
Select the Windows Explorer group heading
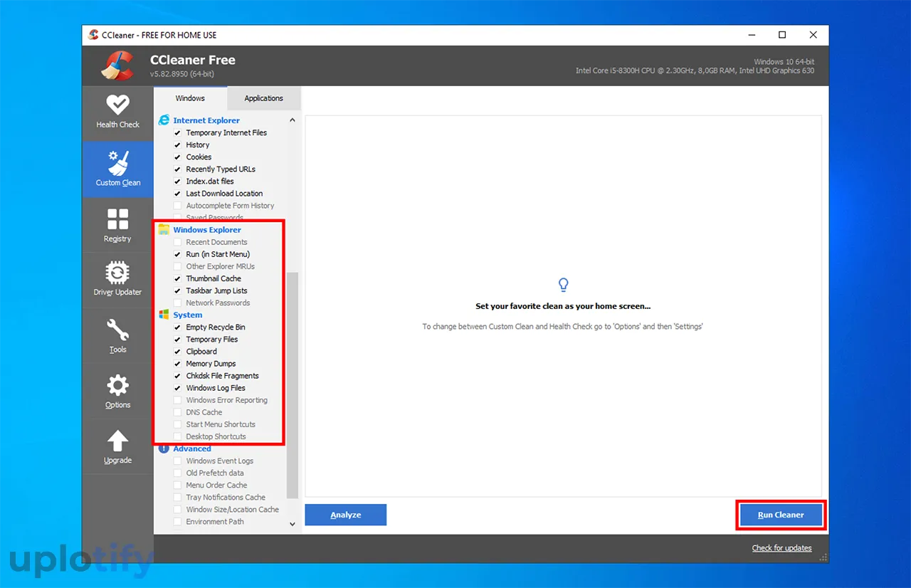[207, 230]
